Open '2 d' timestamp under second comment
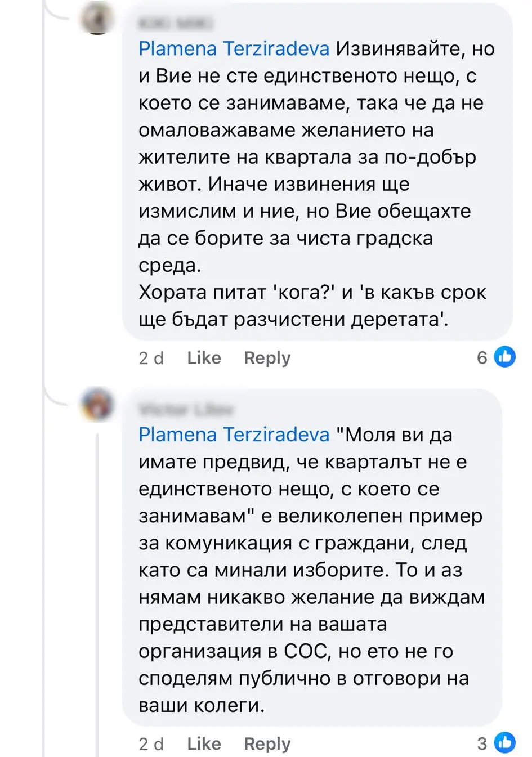This screenshot has height=757, width=532. (151, 745)
